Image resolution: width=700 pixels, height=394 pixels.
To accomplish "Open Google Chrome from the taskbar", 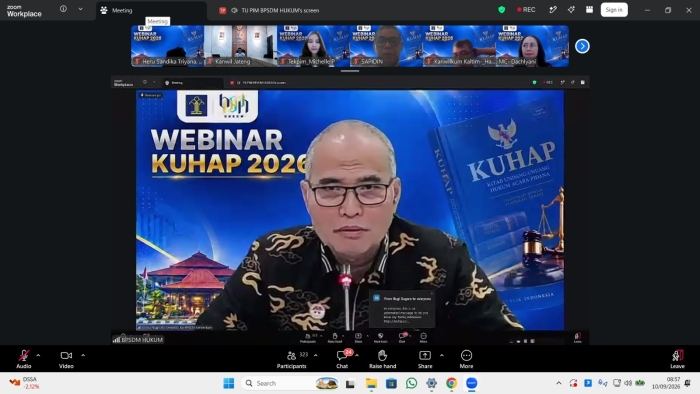I will click(x=451, y=383).
